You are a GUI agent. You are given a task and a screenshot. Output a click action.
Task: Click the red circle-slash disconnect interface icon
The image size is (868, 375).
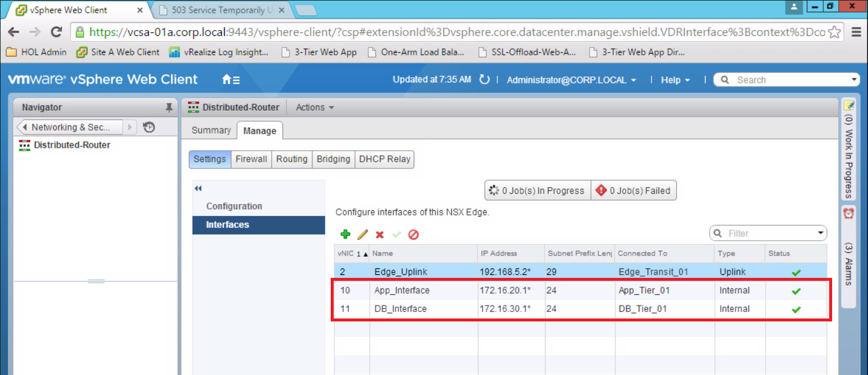pyautogui.click(x=414, y=234)
